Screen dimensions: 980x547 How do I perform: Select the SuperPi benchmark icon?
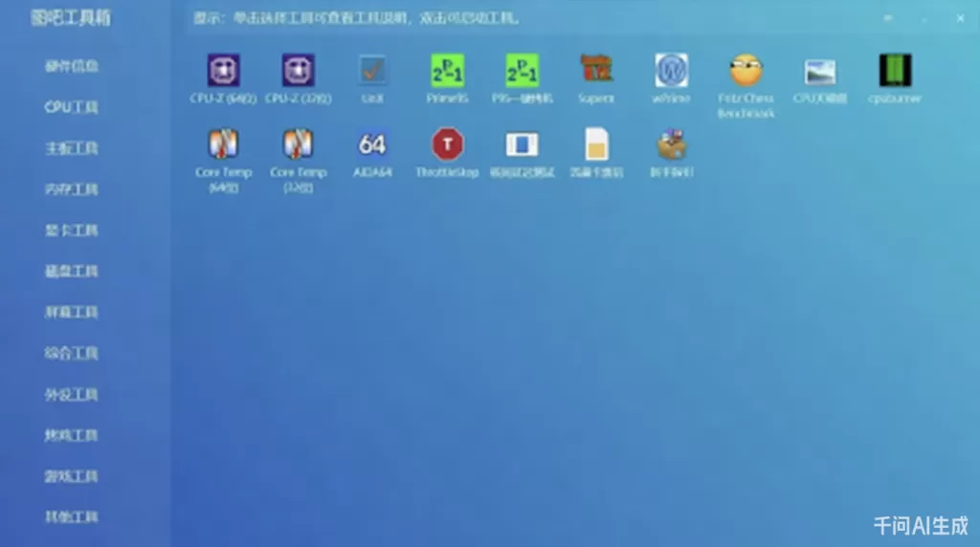tap(596, 70)
